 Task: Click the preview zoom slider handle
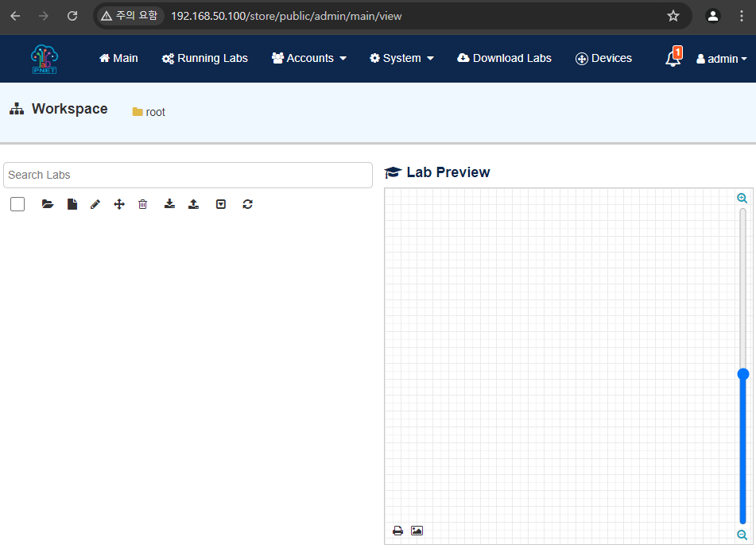(x=743, y=374)
